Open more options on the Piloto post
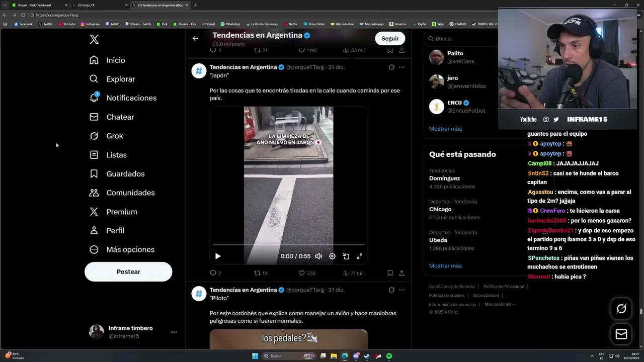The image size is (644, 362). point(401,290)
